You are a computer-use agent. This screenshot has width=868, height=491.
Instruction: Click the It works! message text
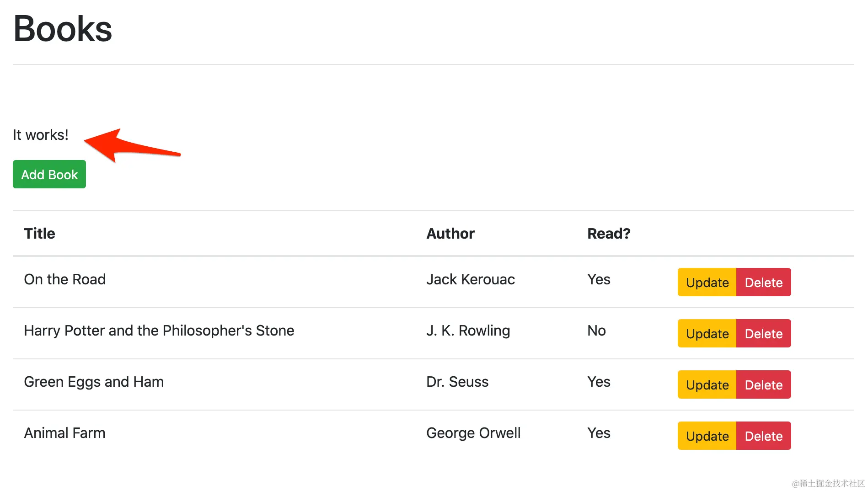tap(41, 135)
